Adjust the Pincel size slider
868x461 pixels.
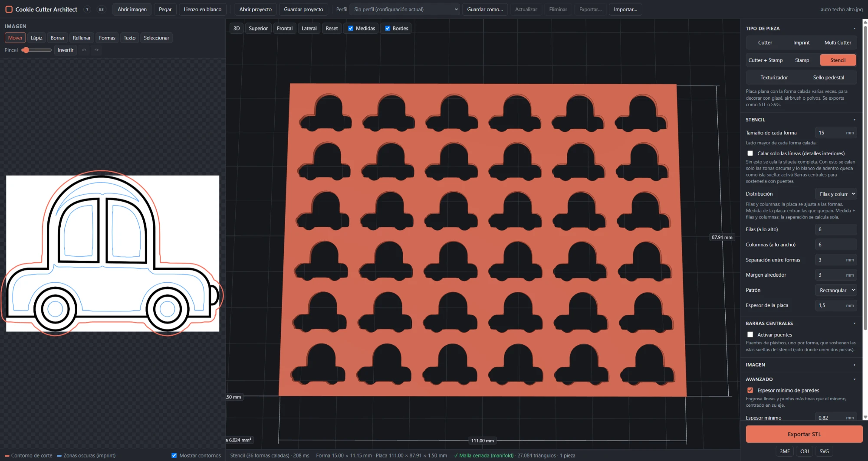click(36, 50)
